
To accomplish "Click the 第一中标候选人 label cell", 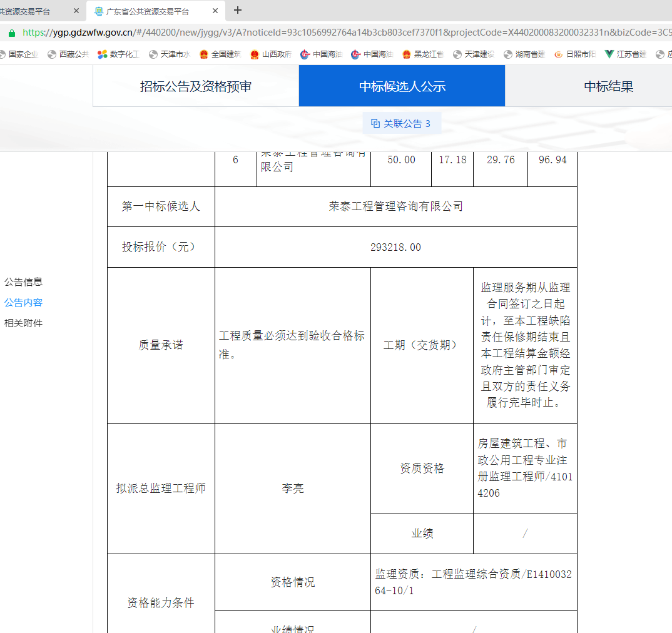I will click(161, 206).
